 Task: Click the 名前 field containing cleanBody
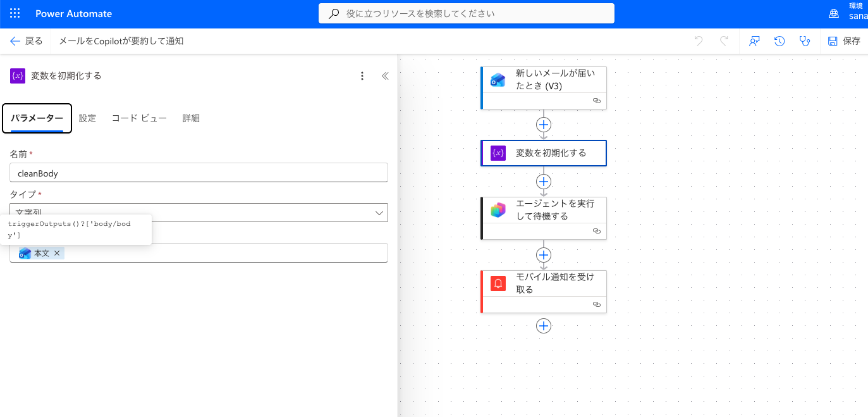pos(199,173)
